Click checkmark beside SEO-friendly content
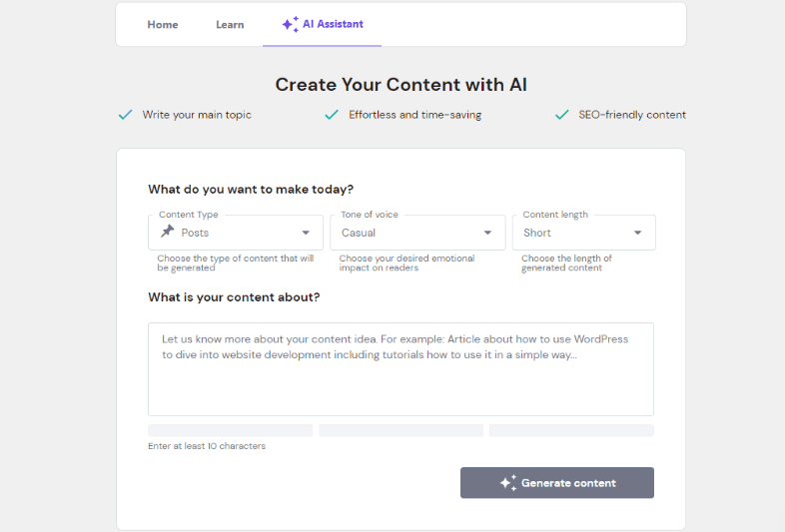The height and width of the screenshot is (532, 785). tap(562, 115)
